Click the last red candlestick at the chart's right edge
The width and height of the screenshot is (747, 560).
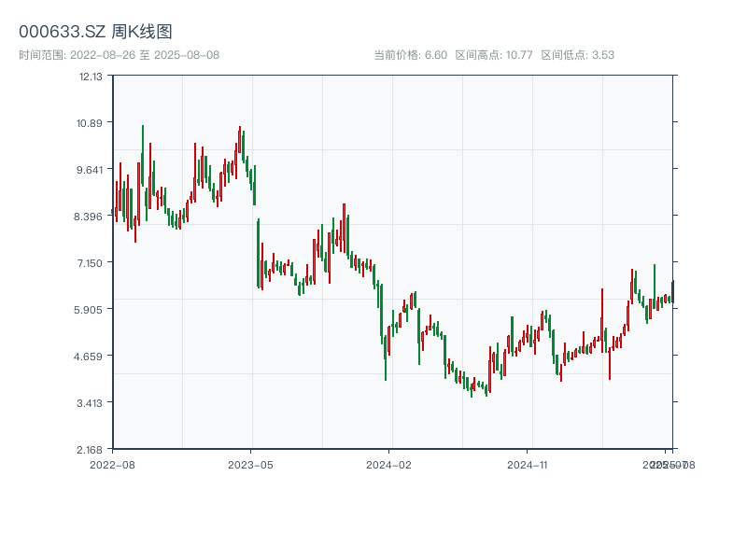click(x=672, y=291)
